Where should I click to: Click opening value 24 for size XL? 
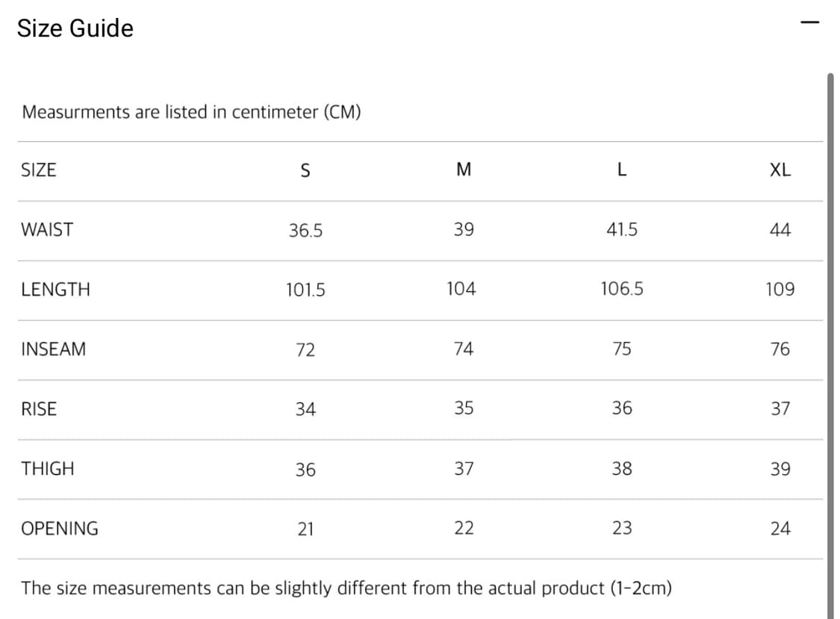click(x=780, y=529)
